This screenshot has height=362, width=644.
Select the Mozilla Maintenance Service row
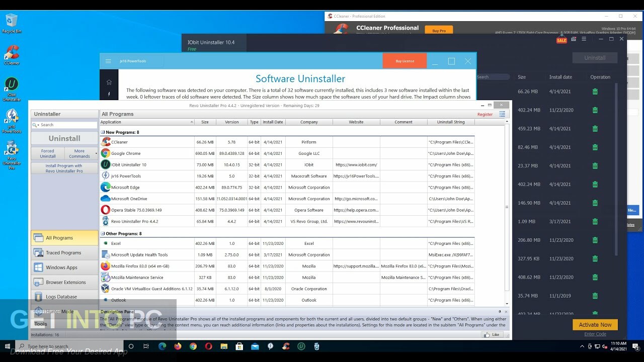287,278
